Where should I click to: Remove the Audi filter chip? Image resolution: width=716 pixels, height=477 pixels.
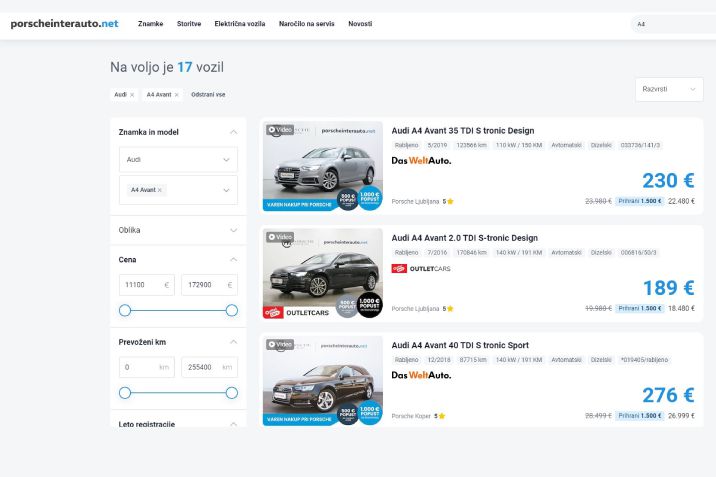click(x=132, y=95)
